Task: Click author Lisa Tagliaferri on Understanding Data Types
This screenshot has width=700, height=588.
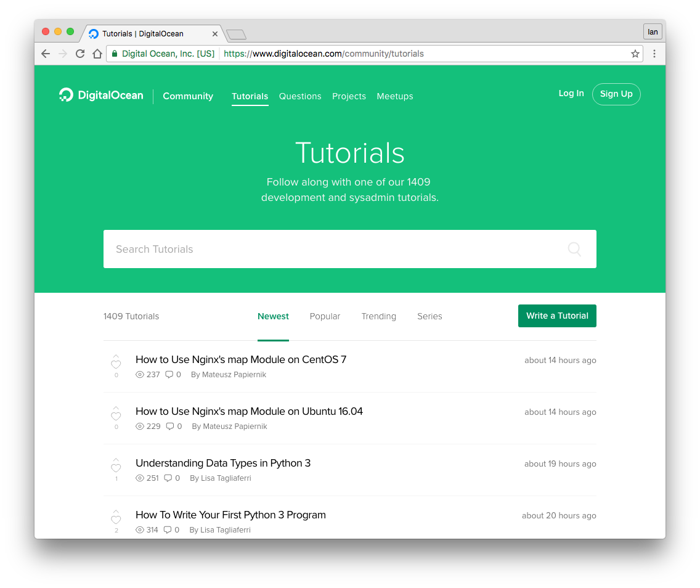Action: tap(226, 478)
